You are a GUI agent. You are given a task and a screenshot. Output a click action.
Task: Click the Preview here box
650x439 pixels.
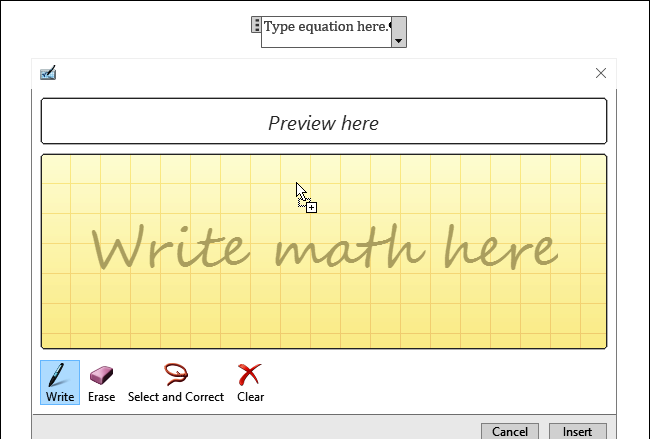point(324,121)
